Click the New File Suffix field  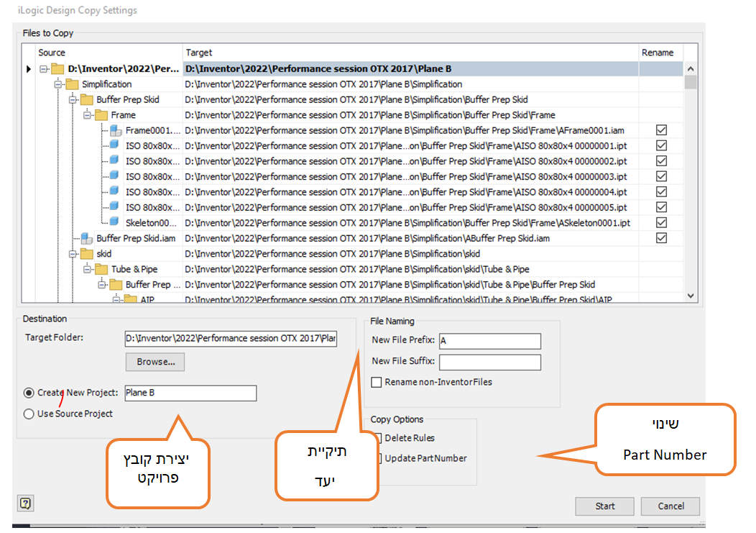(490, 363)
